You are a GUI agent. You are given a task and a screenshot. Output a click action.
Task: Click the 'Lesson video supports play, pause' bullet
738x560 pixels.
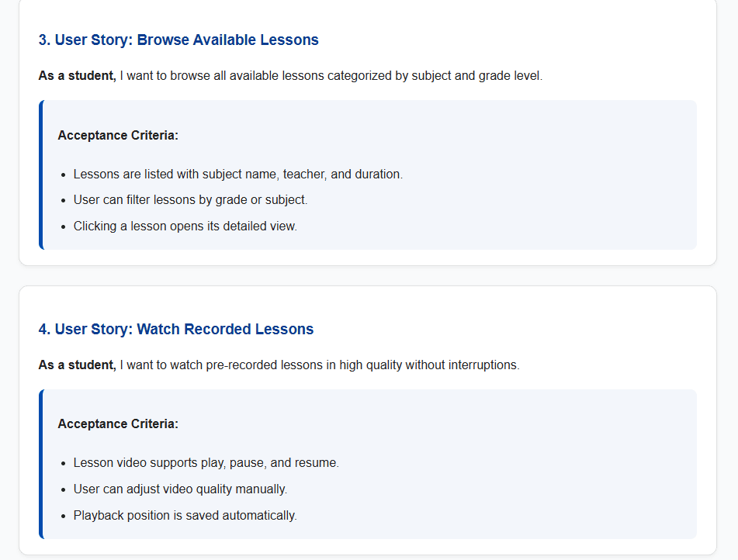(x=206, y=463)
